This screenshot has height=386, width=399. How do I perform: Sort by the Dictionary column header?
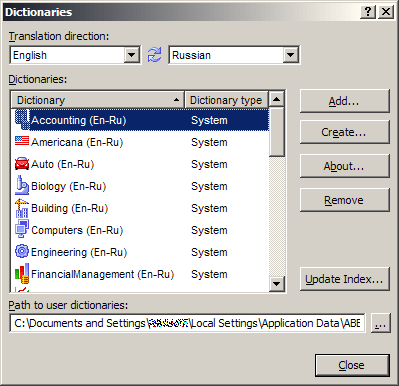click(x=98, y=100)
